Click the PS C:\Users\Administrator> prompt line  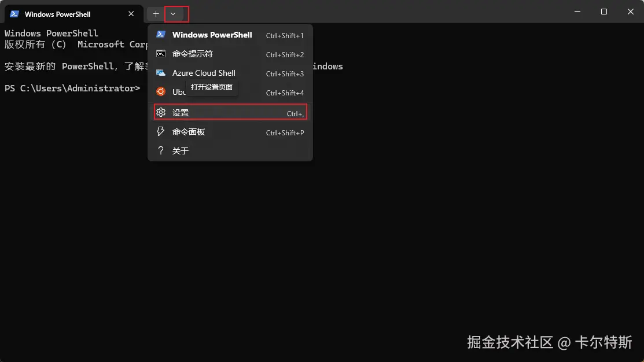[x=72, y=88]
